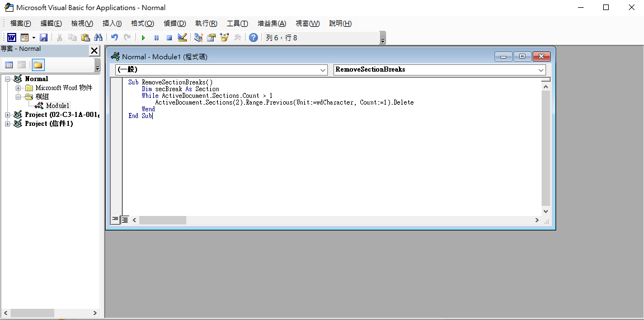This screenshot has height=320, width=644.
Task: Open the 執行 (Run) menu
Action: pos(206,23)
